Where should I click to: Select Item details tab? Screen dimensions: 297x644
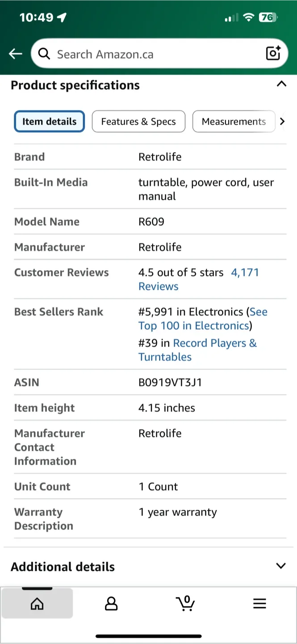tap(50, 122)
